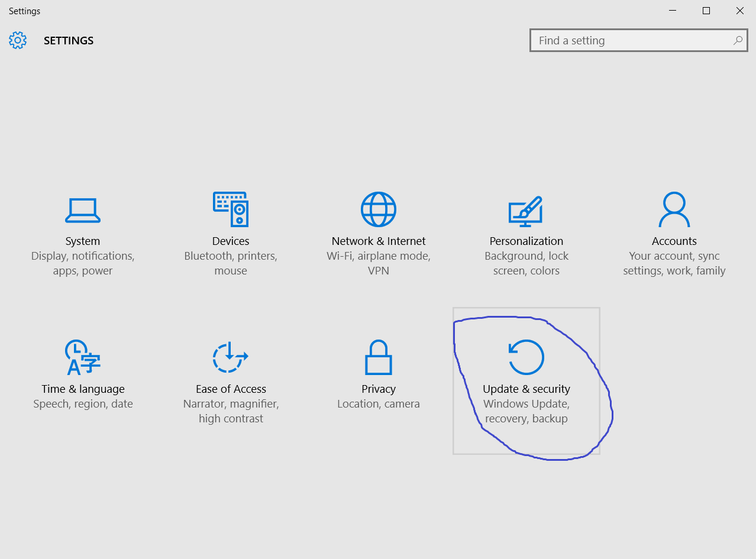Click "Speech, region, date" description
This screenshot has width=756, height=559.
83,404
